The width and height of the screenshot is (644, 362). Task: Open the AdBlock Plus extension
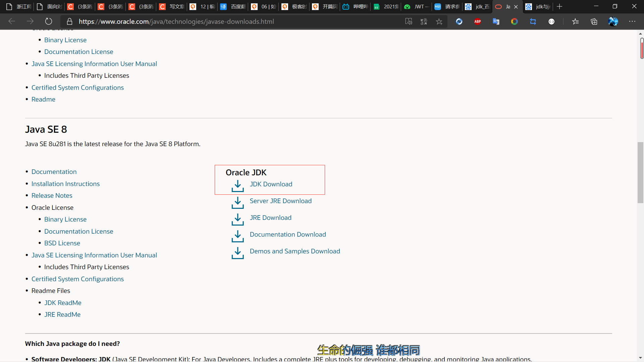pyautogui.click(x=478, y=21)
